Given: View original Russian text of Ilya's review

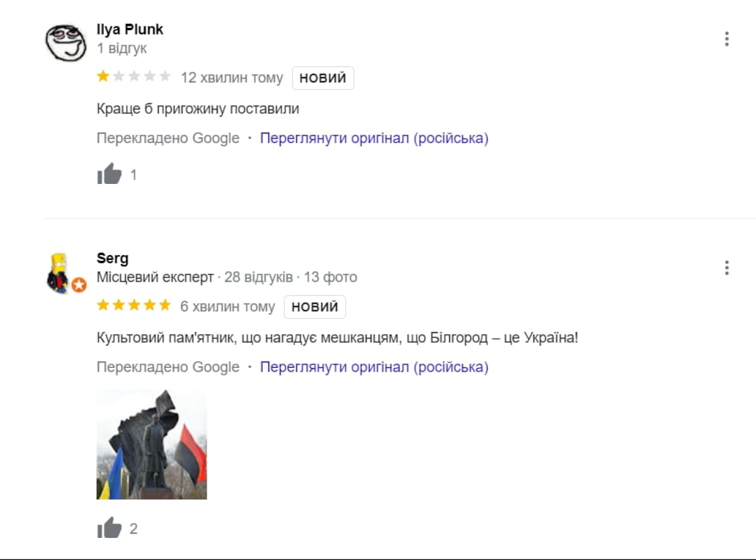Looking at the screenshot, I should click(374, 138).
